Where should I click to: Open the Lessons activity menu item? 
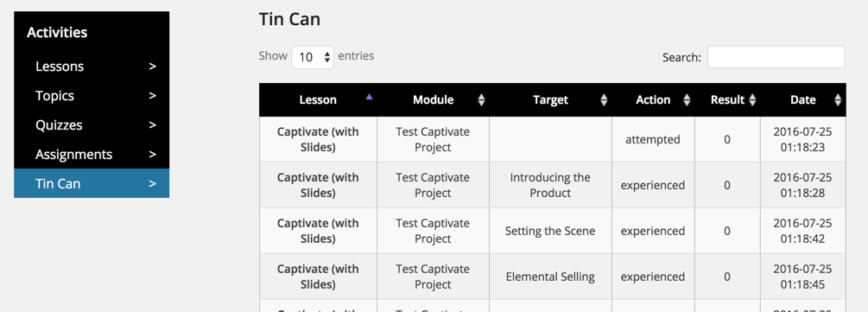pos(92,67)
